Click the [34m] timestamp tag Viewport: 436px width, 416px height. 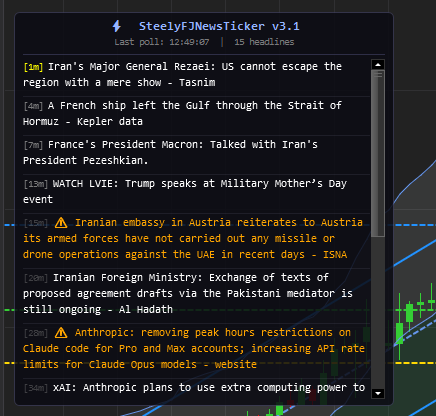pyautogui.click(x=36, y=388)
